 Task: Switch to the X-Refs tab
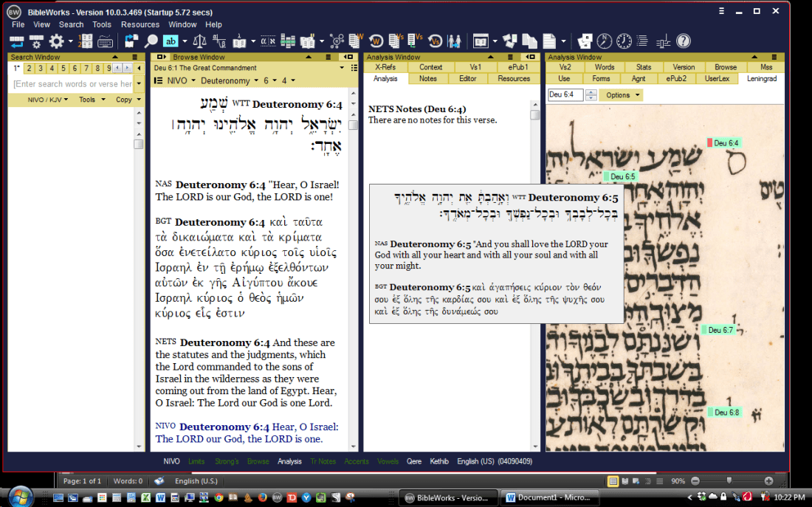[x=385, y=67]
